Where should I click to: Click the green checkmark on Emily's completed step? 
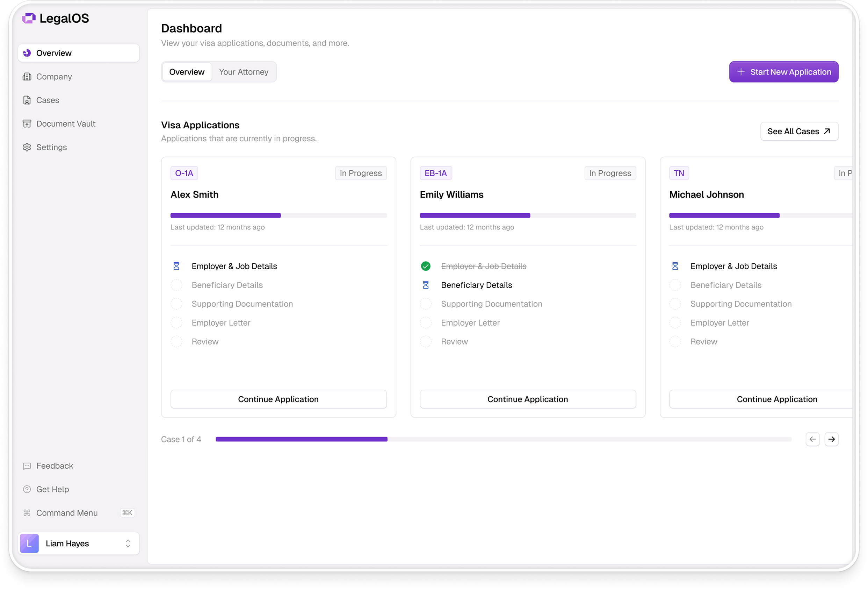(x=426, y=266)
